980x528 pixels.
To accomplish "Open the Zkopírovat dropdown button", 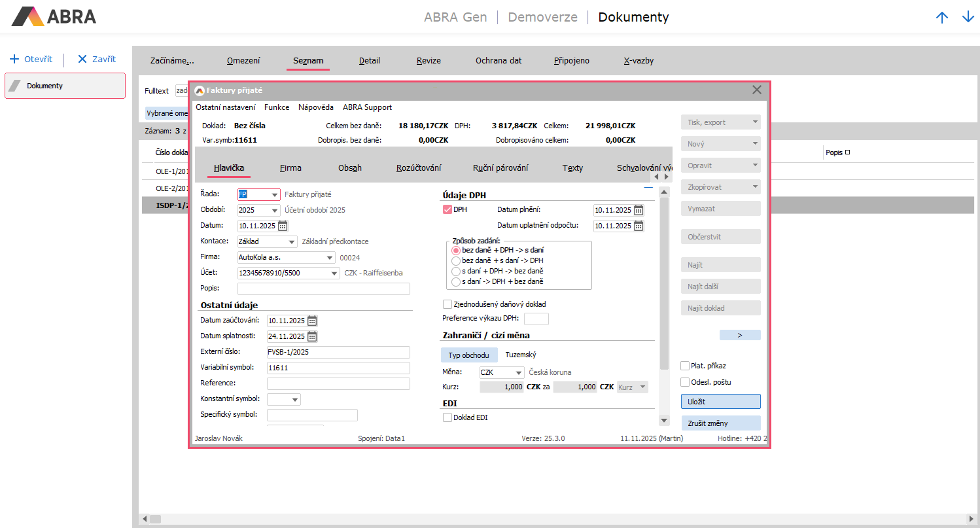I will click(721, 187).
